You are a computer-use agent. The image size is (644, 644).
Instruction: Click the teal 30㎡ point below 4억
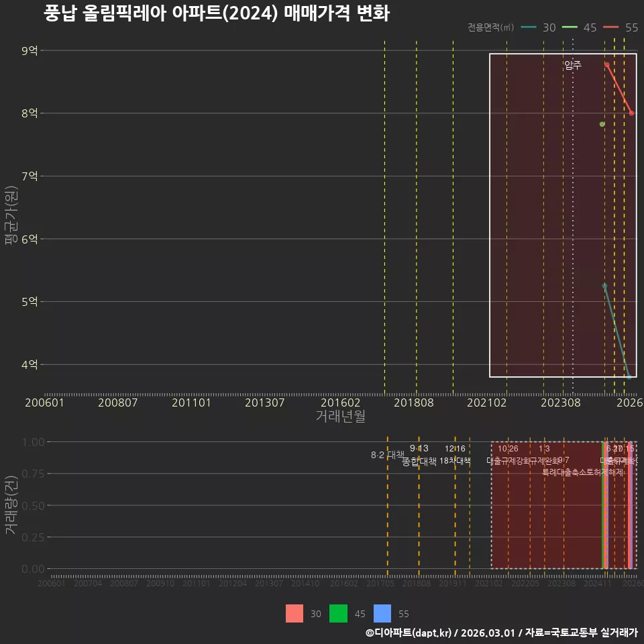tap(629, 376)
